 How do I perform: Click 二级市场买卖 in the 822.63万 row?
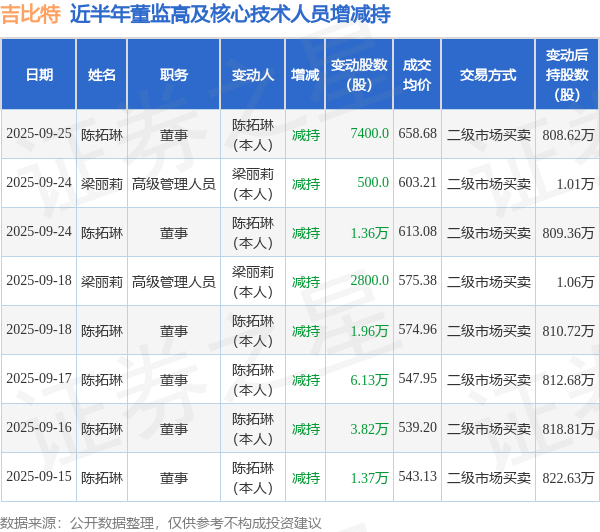(x=489, y=478)
